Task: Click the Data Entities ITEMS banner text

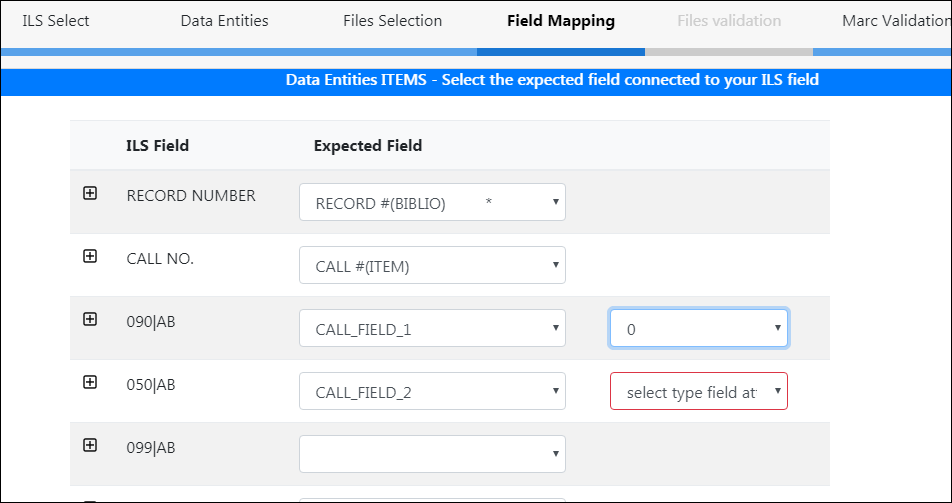Action: pyautogui.click(x=552, y=80)
